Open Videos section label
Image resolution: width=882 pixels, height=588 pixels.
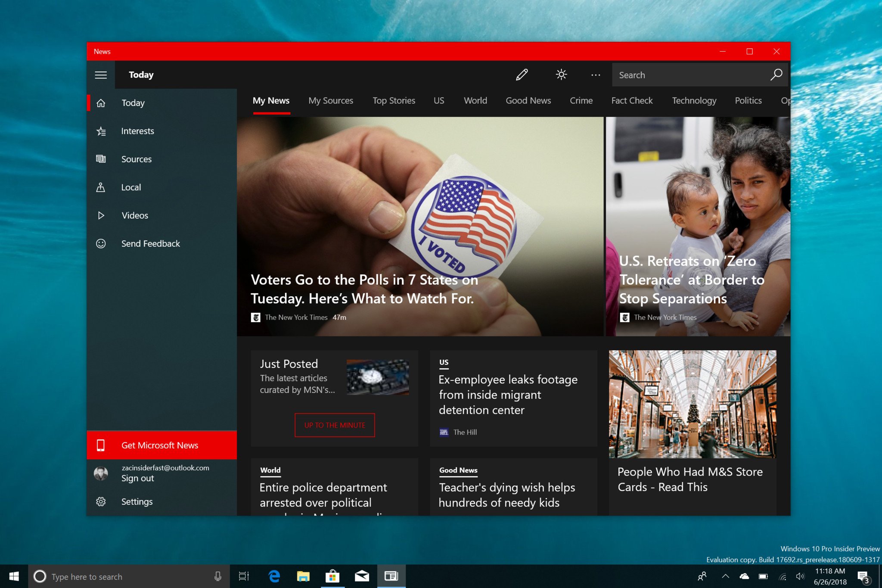coord(135,215)
